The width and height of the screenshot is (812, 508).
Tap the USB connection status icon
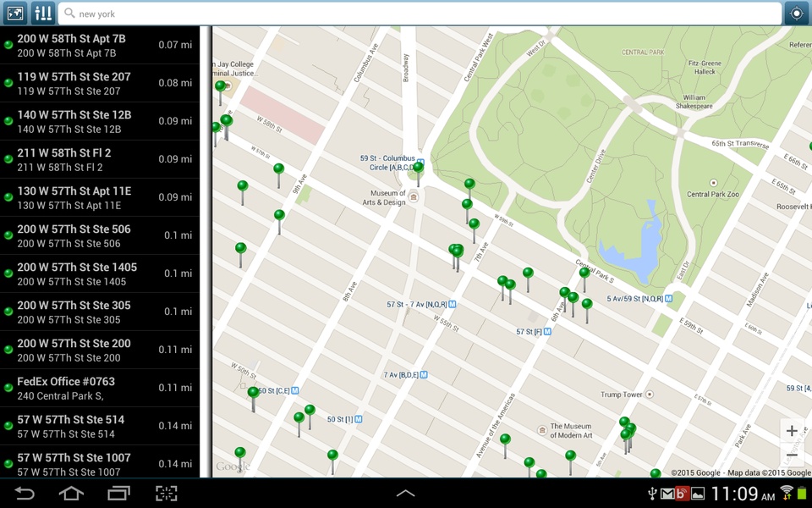pos(652,494)
